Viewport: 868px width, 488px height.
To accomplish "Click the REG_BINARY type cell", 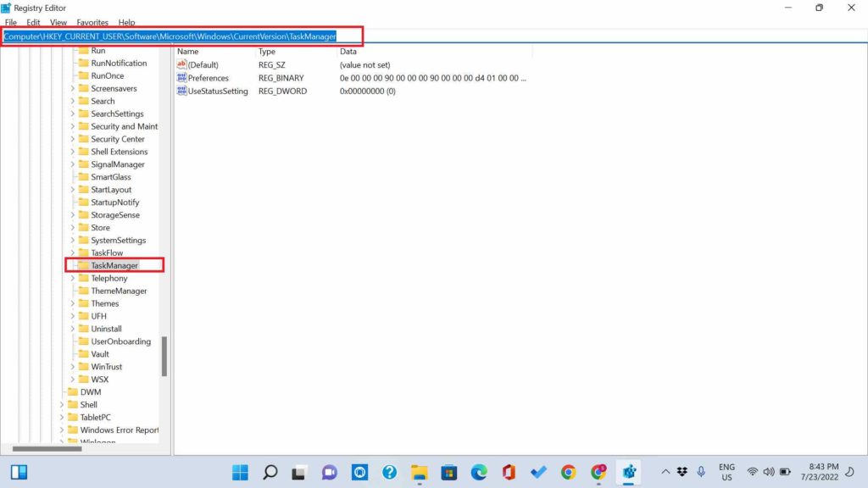I will 281,78.
